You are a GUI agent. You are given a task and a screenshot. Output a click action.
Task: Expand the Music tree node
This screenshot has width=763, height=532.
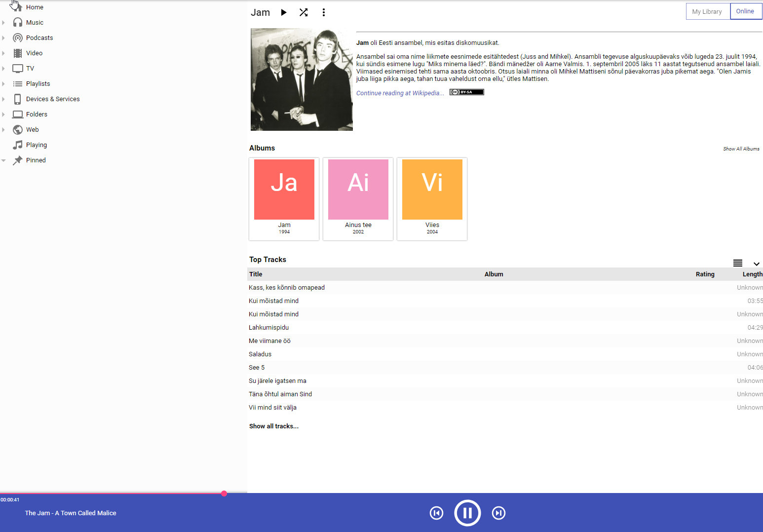[x=3, y=23]
